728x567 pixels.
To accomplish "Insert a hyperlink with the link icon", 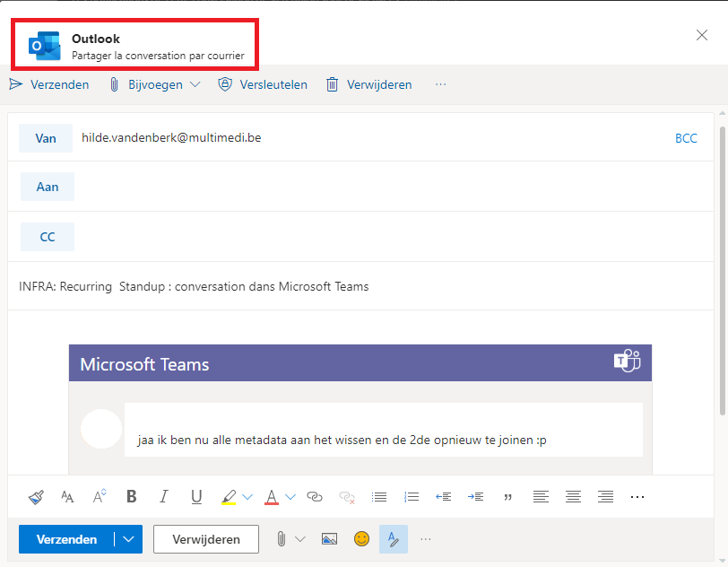I will click(x=315, y=497).
